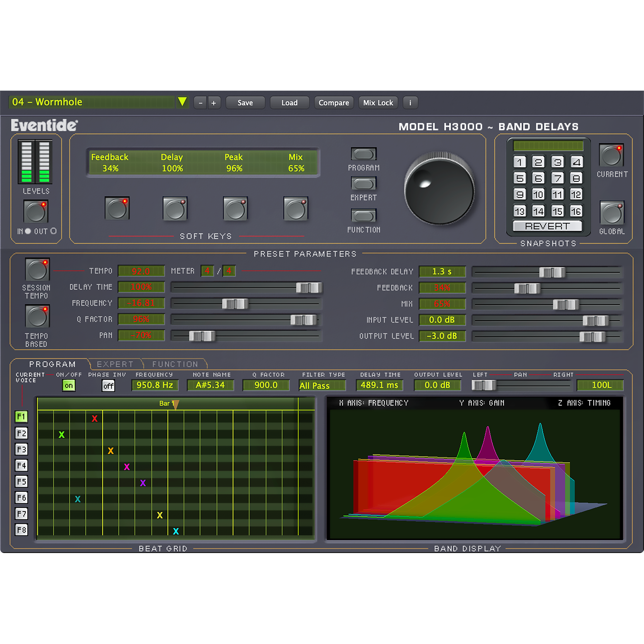Open the Filter Type All Pass selector

[x=322, y=385]
